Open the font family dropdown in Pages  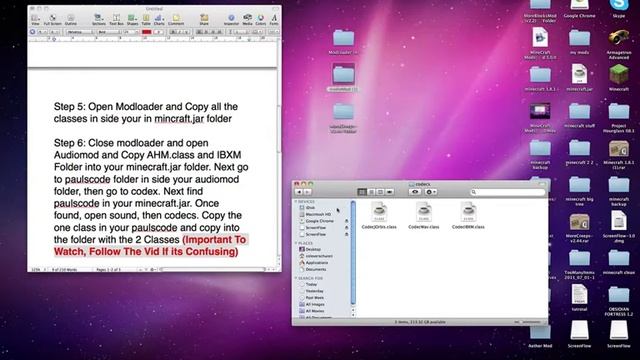pos(80,32)
